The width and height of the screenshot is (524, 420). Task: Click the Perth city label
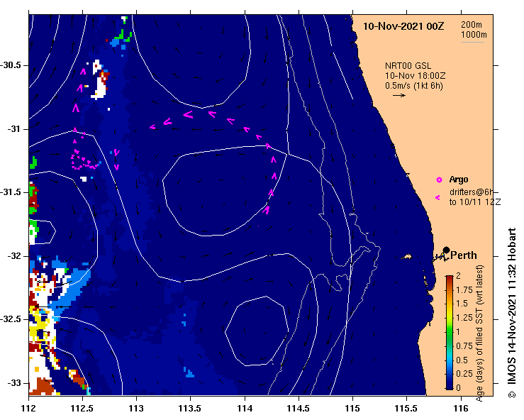(464, 255)
